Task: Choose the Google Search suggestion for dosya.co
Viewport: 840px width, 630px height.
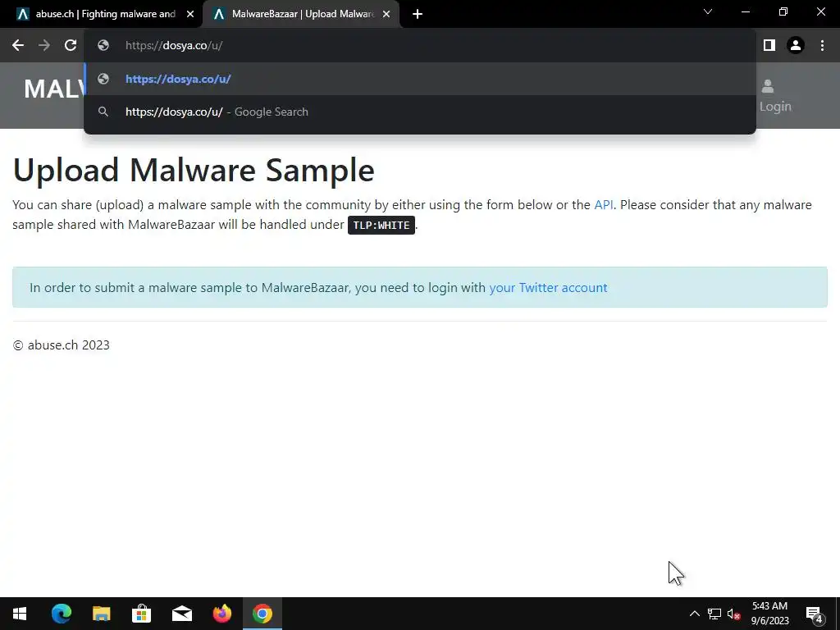Action: coord(420,112)
